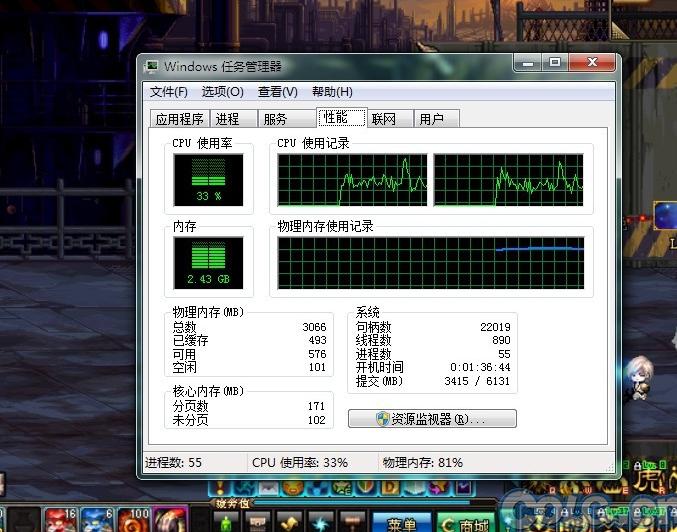
Task: Click the second CPU 使用记录 graph
Action: [509, 180]
